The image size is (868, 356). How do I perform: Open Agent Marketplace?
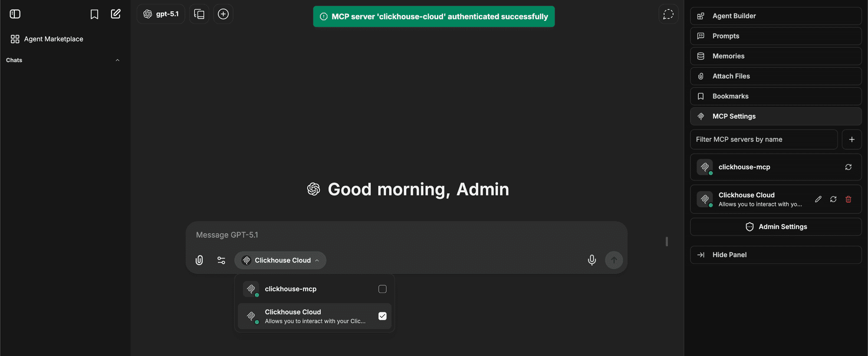pos(47,39)
